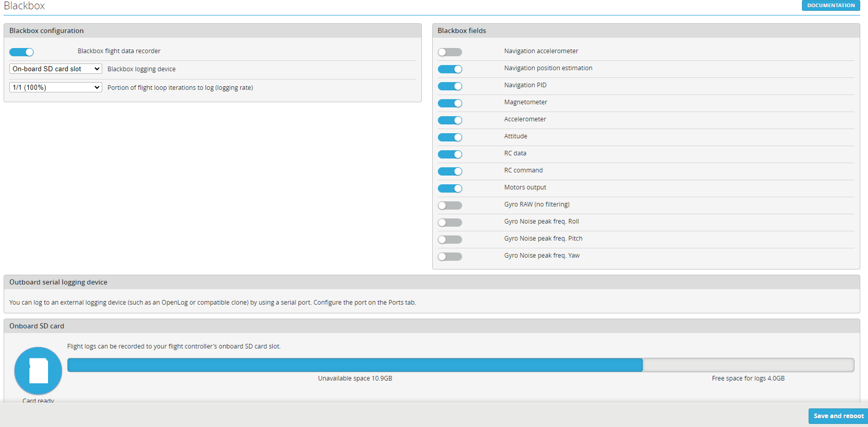The height and width of the screenshot is (427, 868).
Task: Toggle the Attitude field off
Action: pos(450,137)
